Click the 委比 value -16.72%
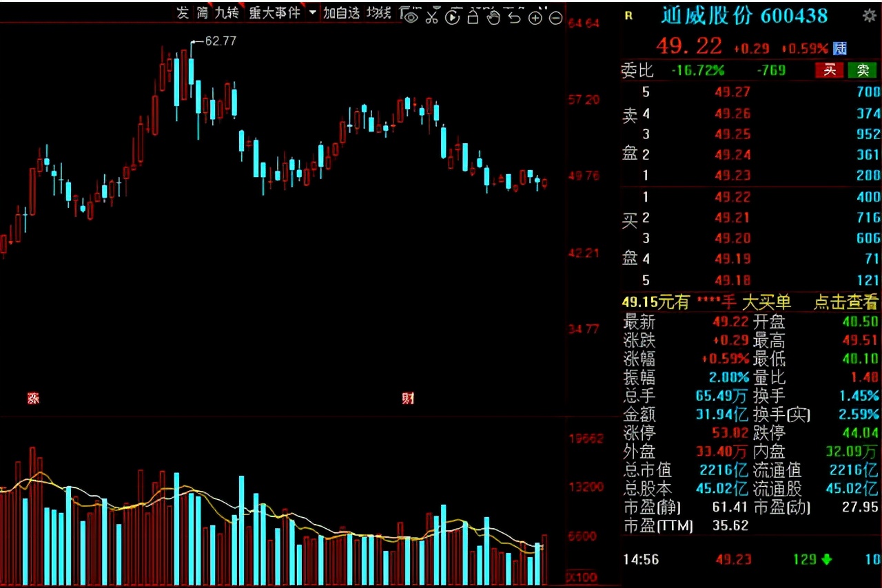This screenshot has width=882, height=588. click(x=698, y=70)
